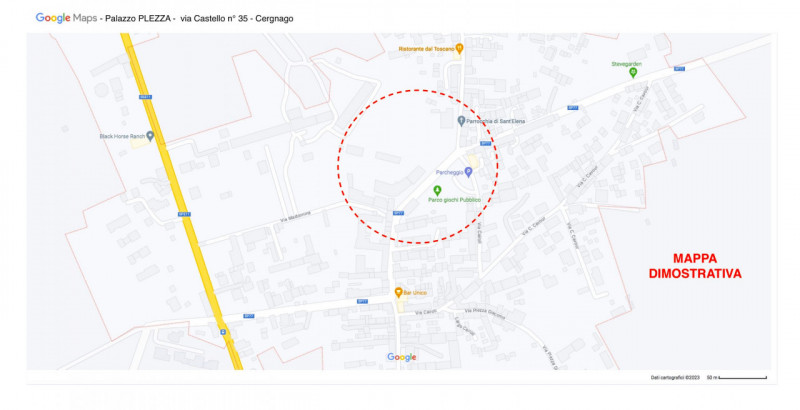The image size is (800, 410).
Task: Select the purple Parcheggio parking marker
Action: pyautogui.click(x=468, y=173)
